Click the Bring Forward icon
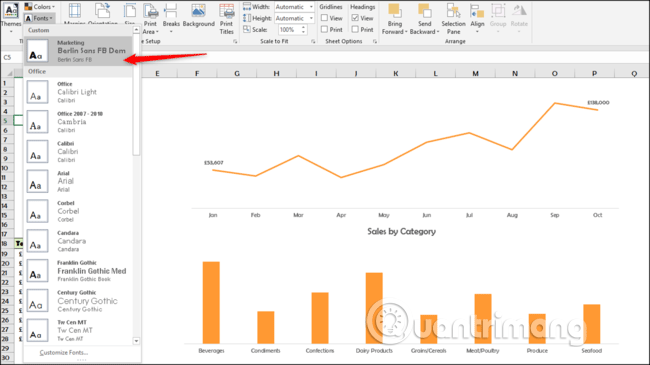This screenshot has height=365, width=650. pyautogui.click(x=394, y=11)
